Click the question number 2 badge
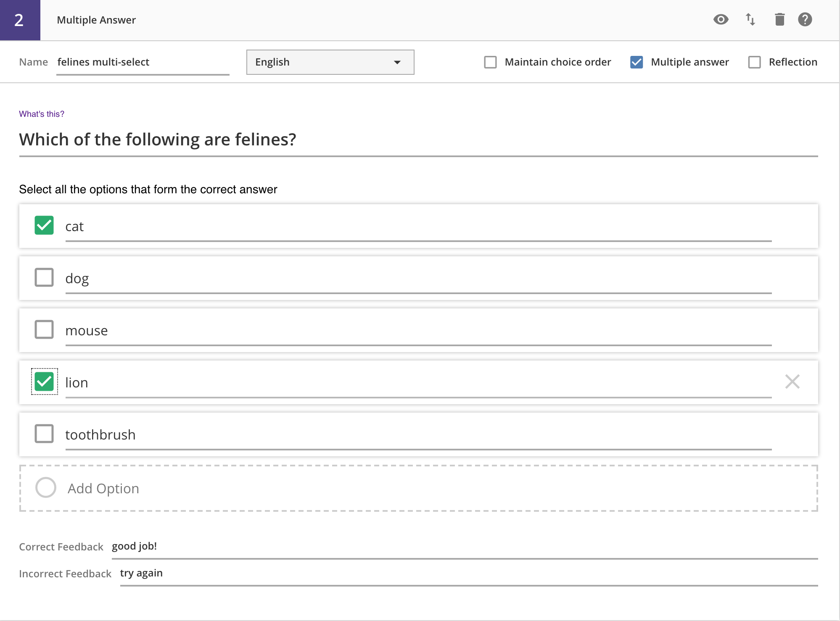840x621 pixels. point(20,20)
